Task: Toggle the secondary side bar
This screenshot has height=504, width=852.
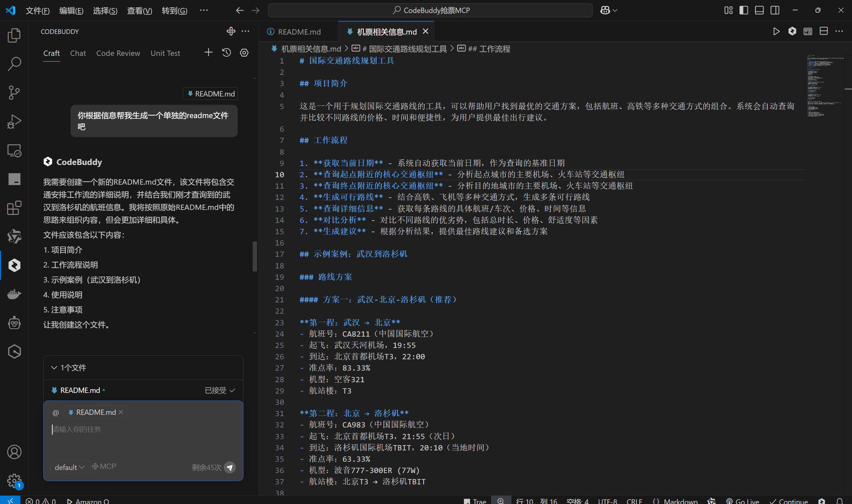Action: pos(775,10)
